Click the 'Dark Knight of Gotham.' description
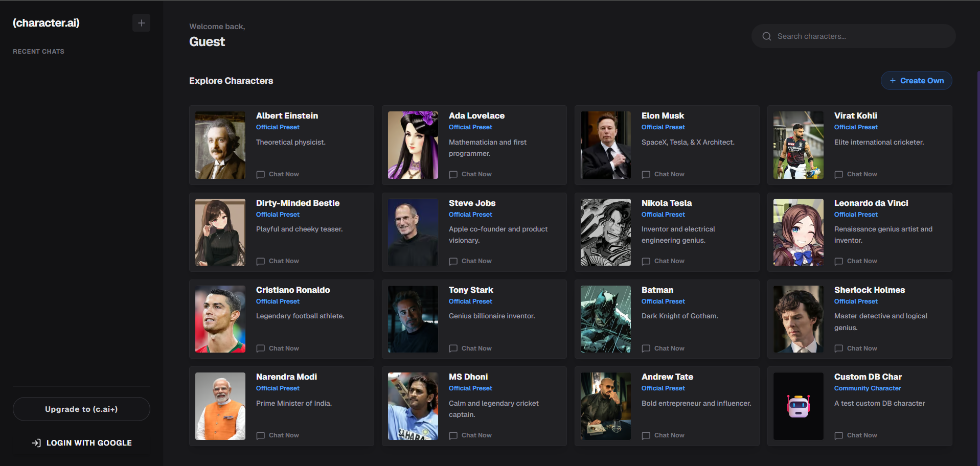 [680, 316]
